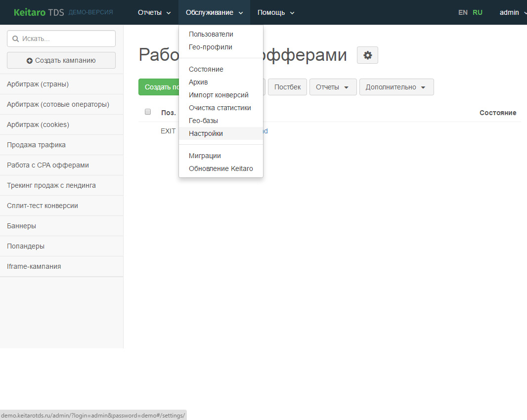Select Обновление Keitaro menu item

[220, 168]
